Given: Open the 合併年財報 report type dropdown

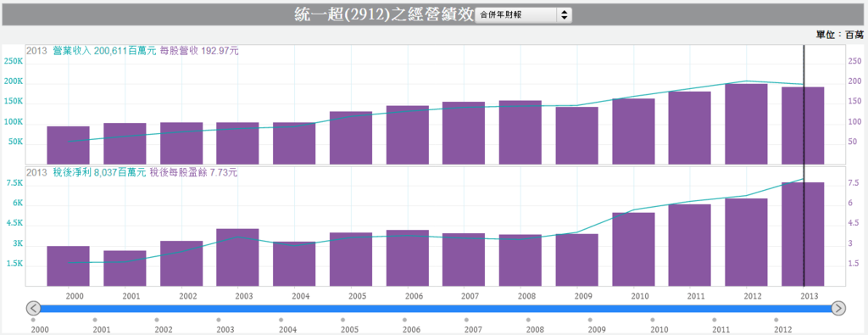Looking at the screenshot, I should pos(523,15).
